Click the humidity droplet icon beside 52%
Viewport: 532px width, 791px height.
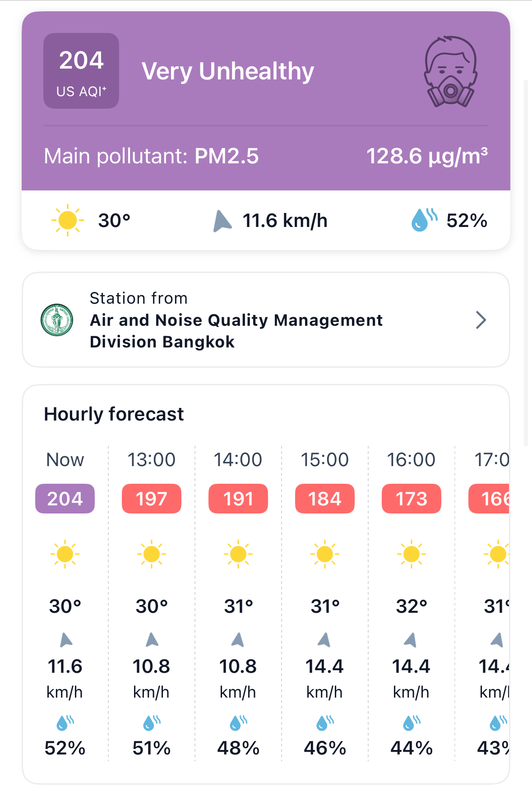pyautogui.click(x=424, y=220)
